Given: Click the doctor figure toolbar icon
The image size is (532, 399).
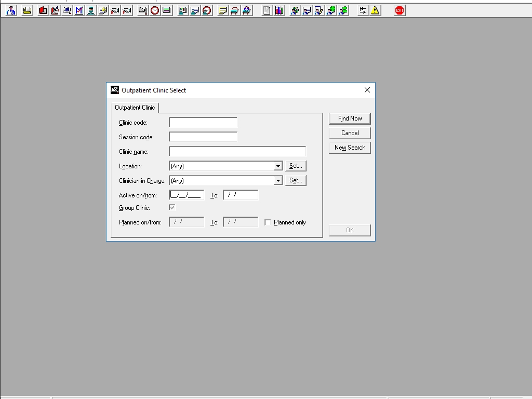Looking at the screenshot, I should [11, 10].
